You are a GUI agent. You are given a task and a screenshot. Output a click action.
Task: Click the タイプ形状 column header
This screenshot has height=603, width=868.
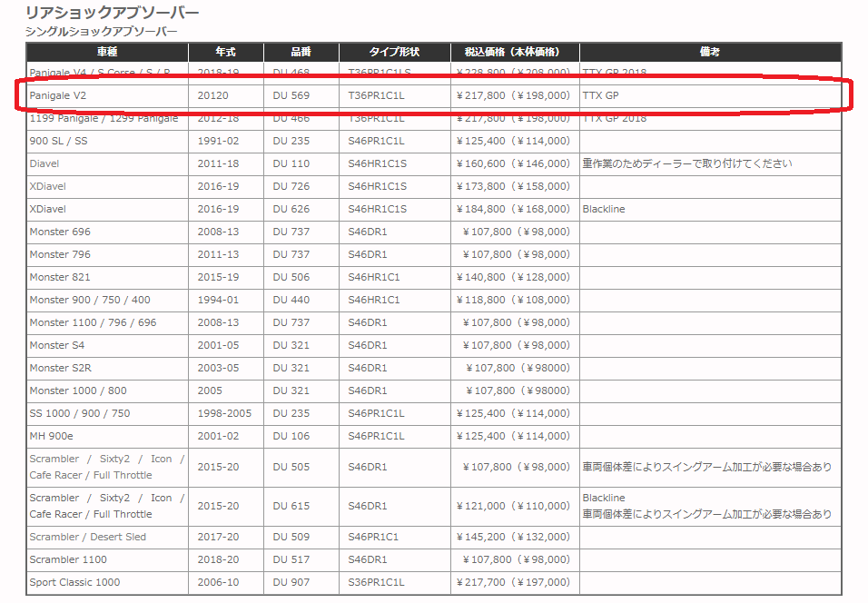pos(395,52)
